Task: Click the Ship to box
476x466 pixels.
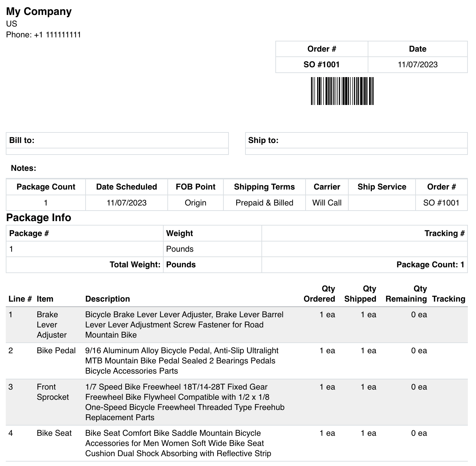Action: [x=356, y=143]
